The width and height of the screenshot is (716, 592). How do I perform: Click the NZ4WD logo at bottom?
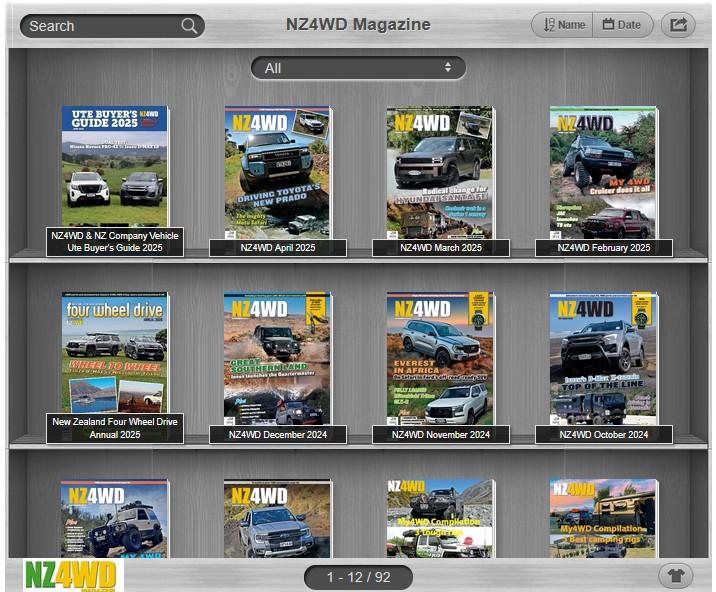[x=71, y=575]
